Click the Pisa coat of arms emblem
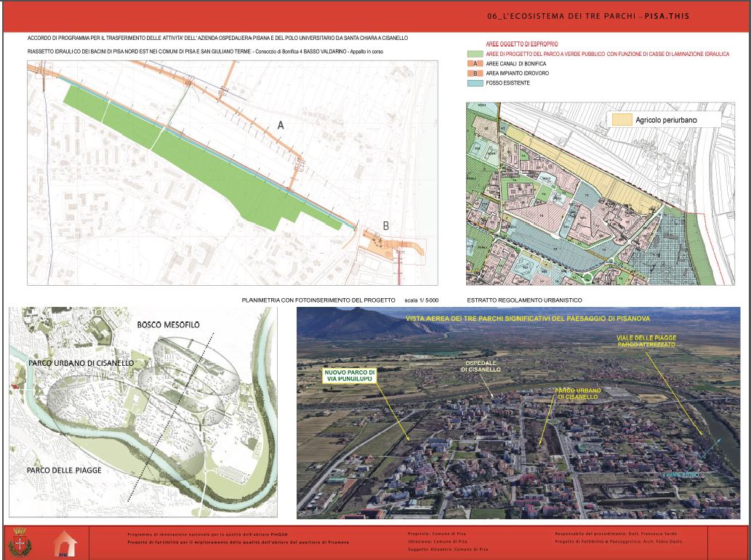Screen dimensions: 751x560 pos(18,543)
